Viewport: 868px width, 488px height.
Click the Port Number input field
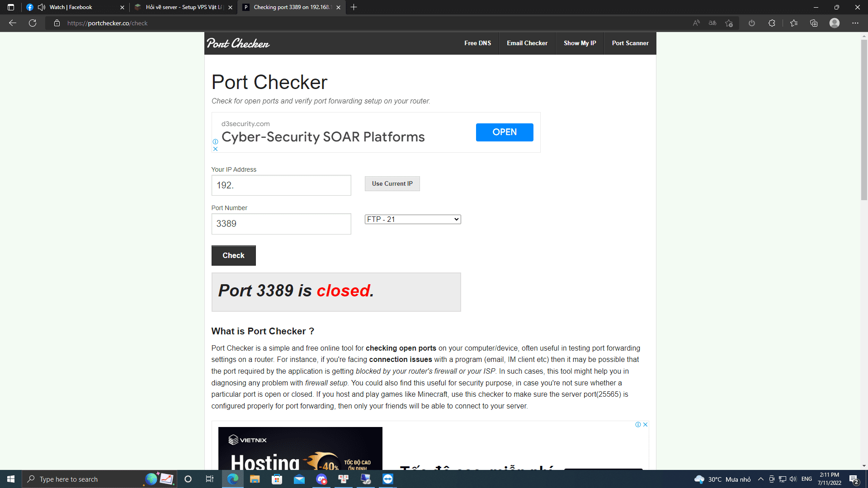pos(281,224)
